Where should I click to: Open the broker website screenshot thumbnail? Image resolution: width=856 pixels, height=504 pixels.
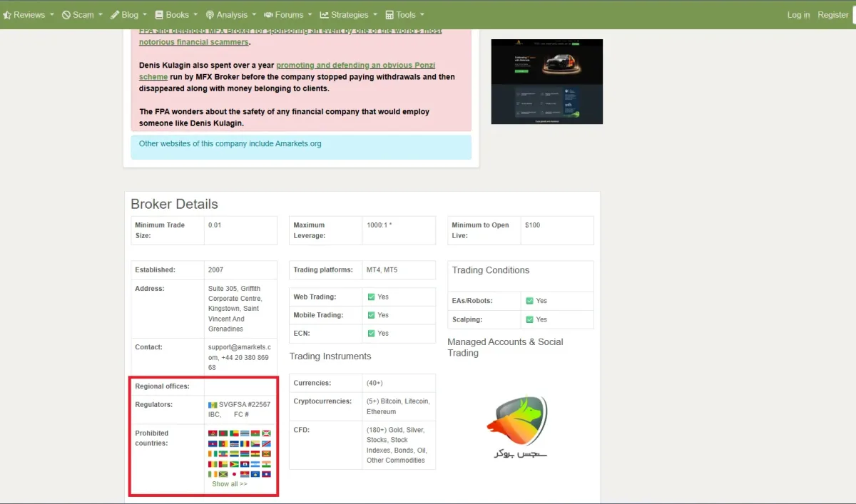click(x=547, y=81)
